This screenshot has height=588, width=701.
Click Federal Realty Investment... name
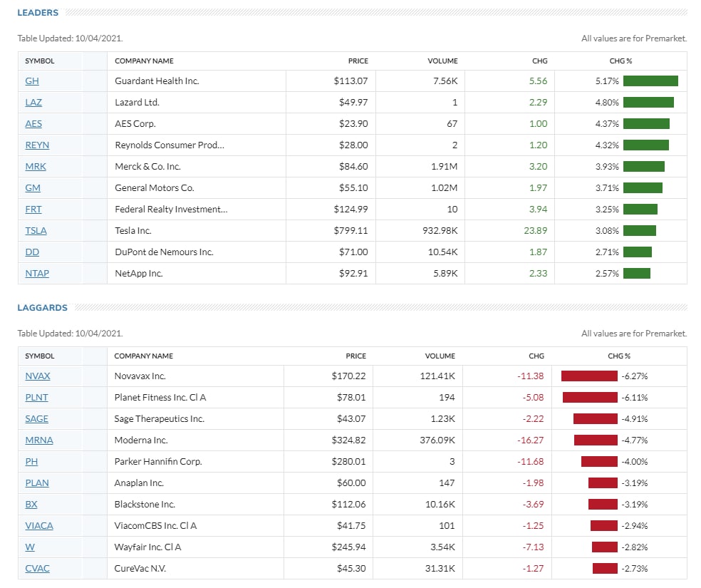(x=171, y=210)
